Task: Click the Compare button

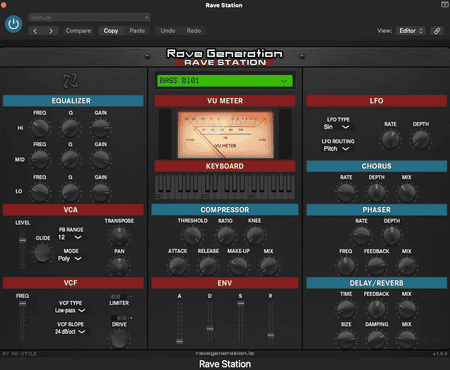Action: click(x=78, y=31)
